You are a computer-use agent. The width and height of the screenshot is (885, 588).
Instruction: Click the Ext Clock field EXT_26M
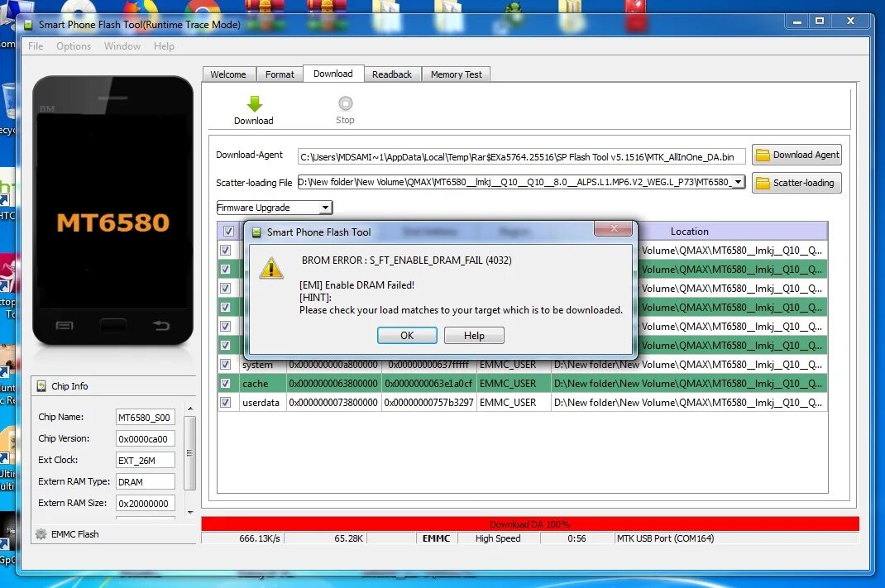coord(145,461)
